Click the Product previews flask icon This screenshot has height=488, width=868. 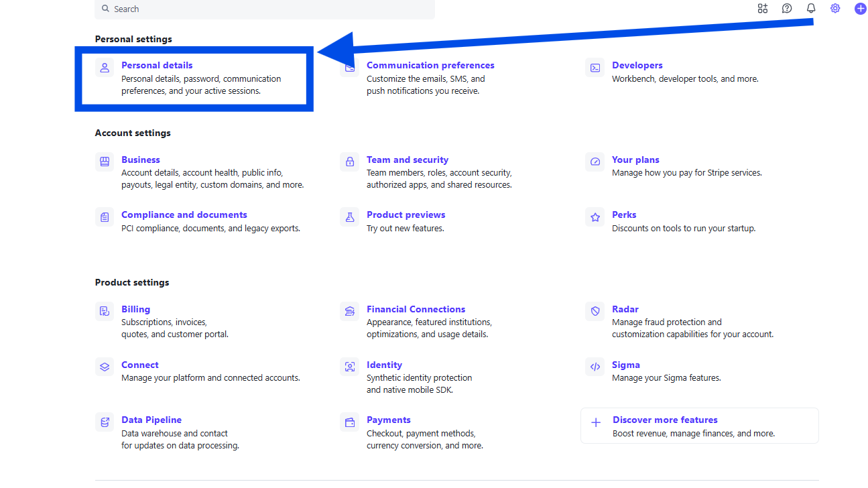point(349,217)
